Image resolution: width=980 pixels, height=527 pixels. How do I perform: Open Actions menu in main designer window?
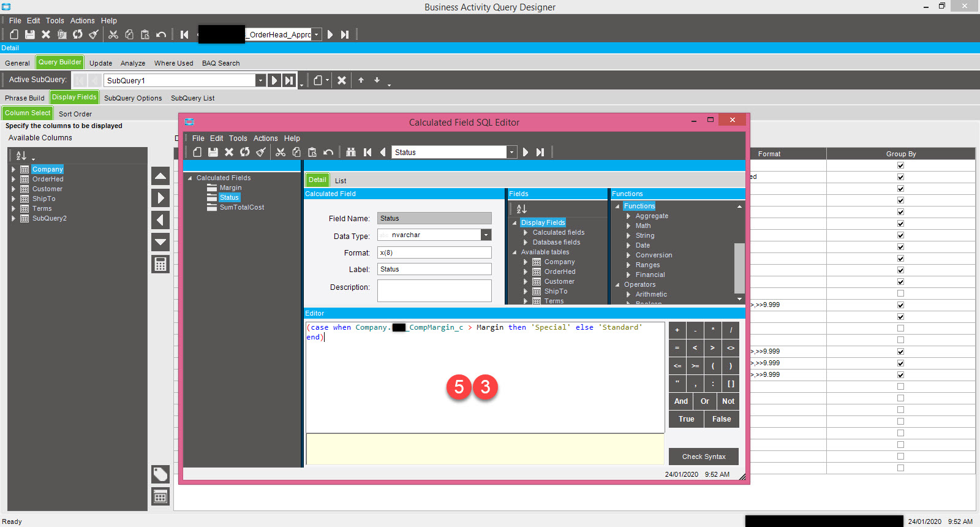pos(82,21)
